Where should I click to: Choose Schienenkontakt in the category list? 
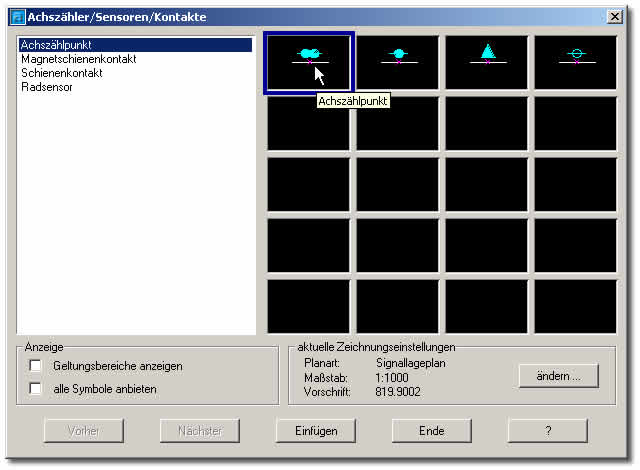(135, 73)
